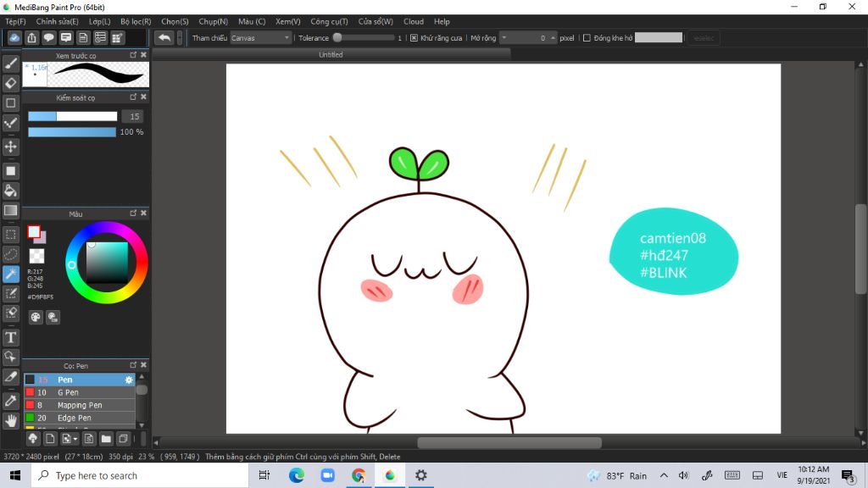Click the second palette icon in the Màu panel

click(x=53, y=317)
